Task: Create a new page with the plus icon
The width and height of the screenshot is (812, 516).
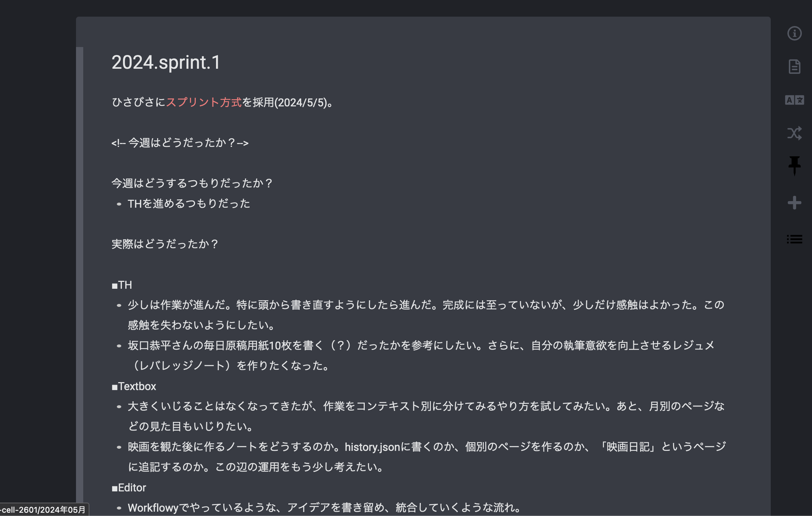Action: point(795,203)
